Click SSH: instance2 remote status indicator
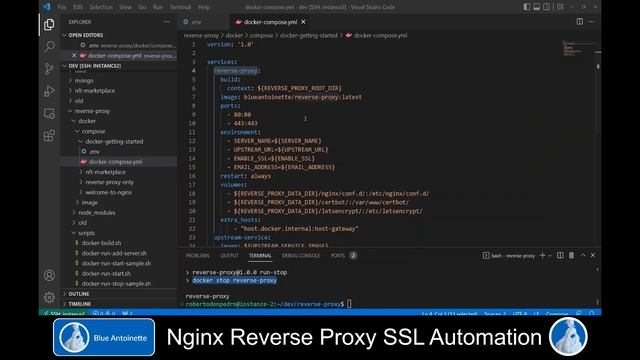Viewport: 640px width, 360px height. [64, 313]
